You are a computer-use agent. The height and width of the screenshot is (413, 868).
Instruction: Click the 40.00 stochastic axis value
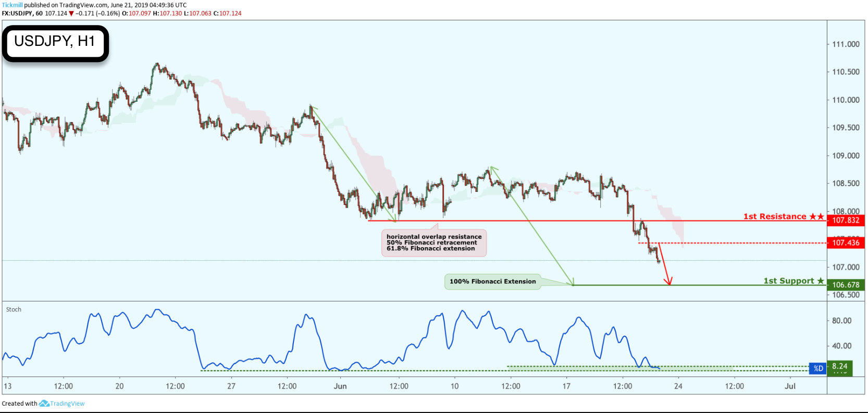point(841,346)
